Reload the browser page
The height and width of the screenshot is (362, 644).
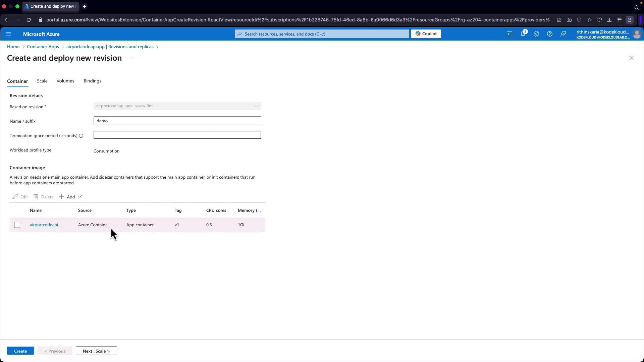point(29,20)
